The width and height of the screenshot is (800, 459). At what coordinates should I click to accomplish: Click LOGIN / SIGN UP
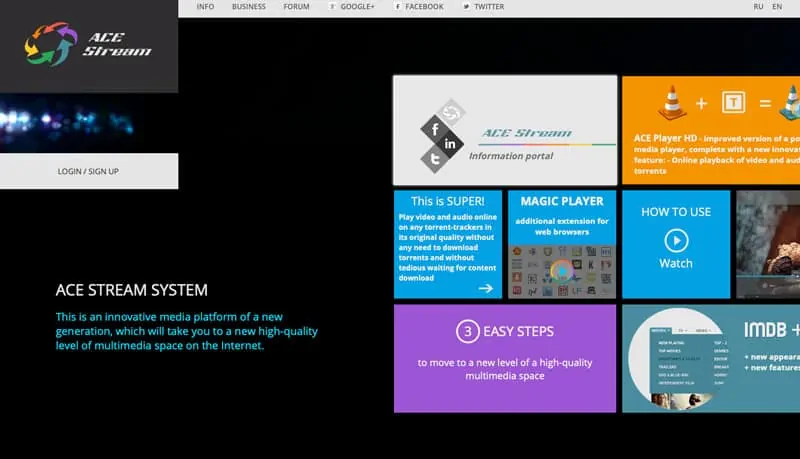point(88,171)
